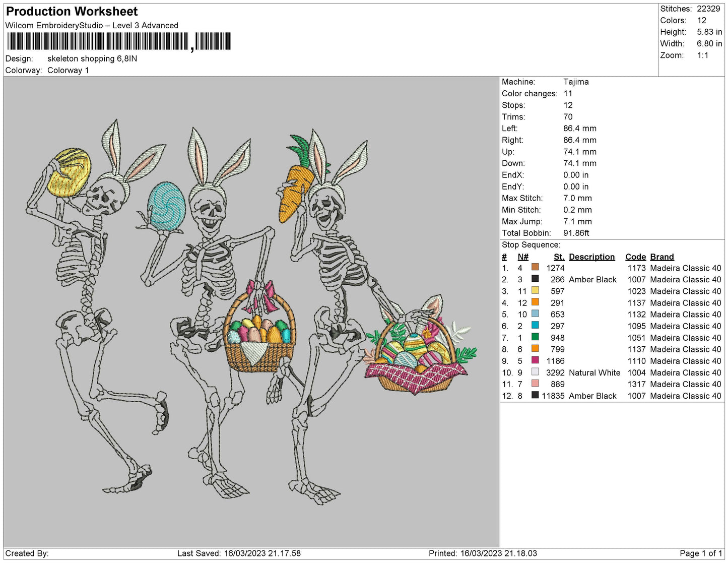Click the 'Created By:' footer label
This screenshot has height=563, width=728.
(27, 553)
